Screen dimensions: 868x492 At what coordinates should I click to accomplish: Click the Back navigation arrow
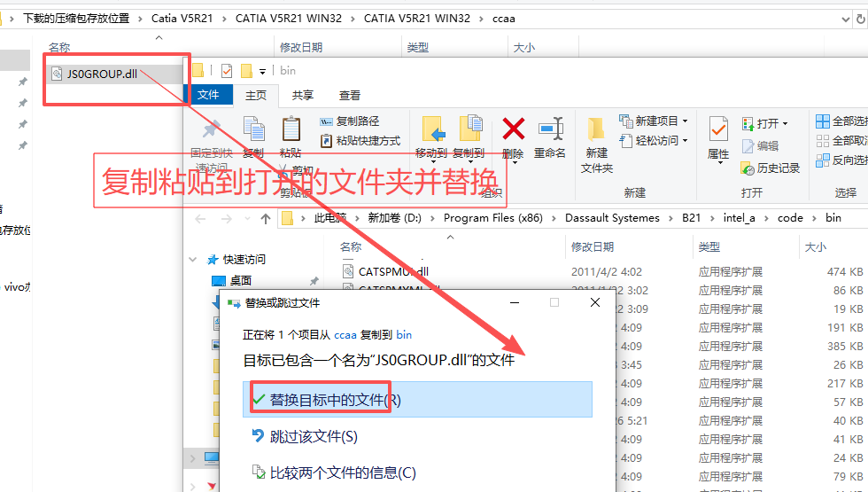coord(200,219)
